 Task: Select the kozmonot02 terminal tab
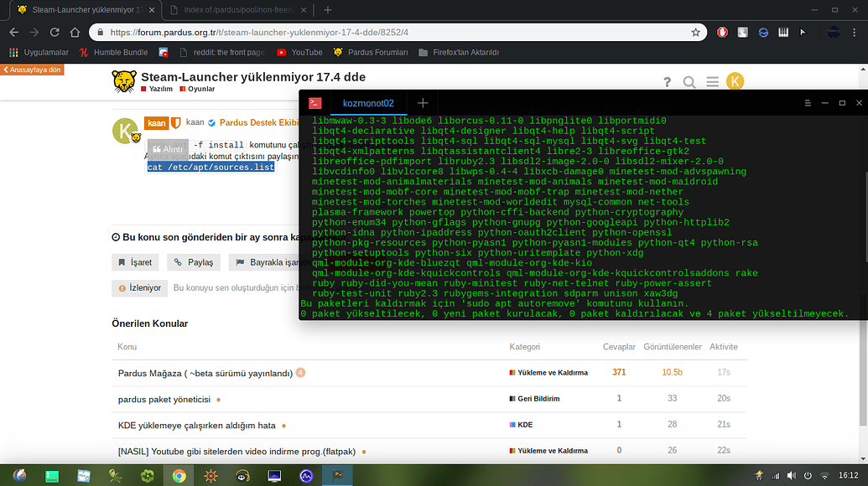(367, 103)
